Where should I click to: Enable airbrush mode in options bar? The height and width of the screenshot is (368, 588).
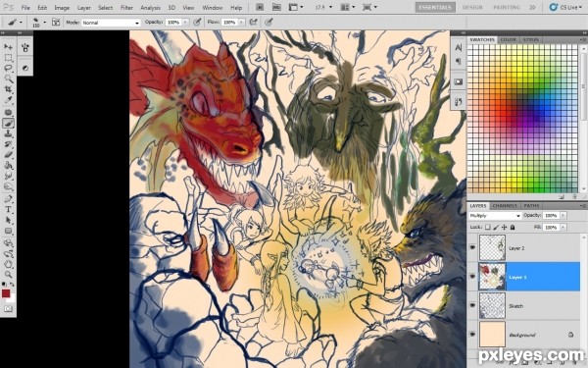[x=254, y=23]
